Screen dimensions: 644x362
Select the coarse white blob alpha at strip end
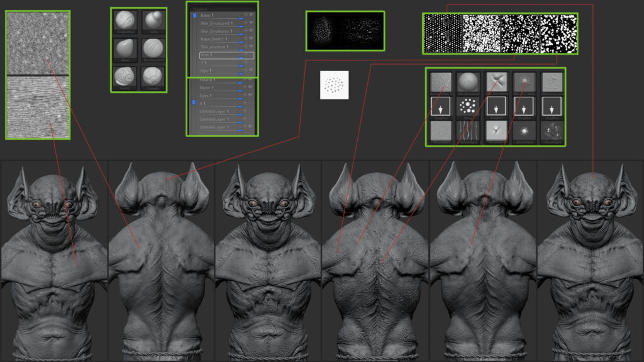click(558, 34)
